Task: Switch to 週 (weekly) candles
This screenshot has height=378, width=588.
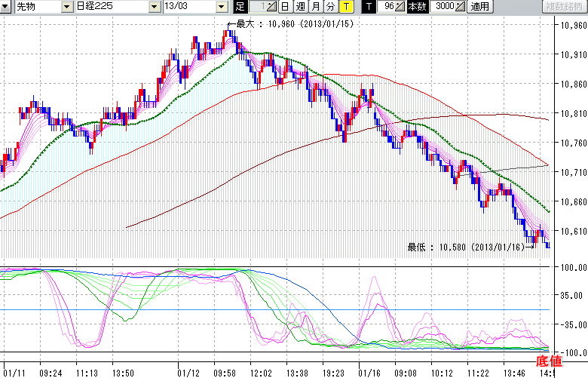Action: pos(299,7)
